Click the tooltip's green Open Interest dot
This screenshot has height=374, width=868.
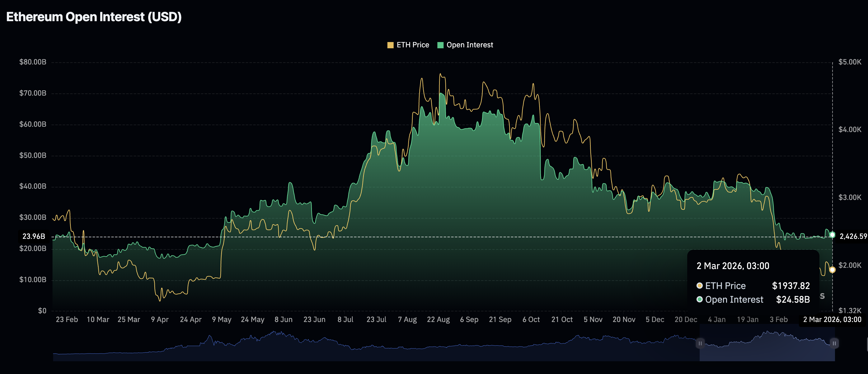click(700, 300)
